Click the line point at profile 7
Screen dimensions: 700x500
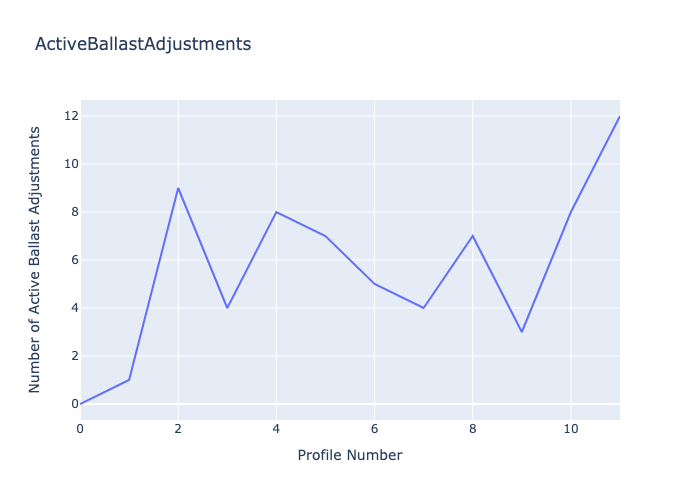pyautogui.click(x=423, y=308)
